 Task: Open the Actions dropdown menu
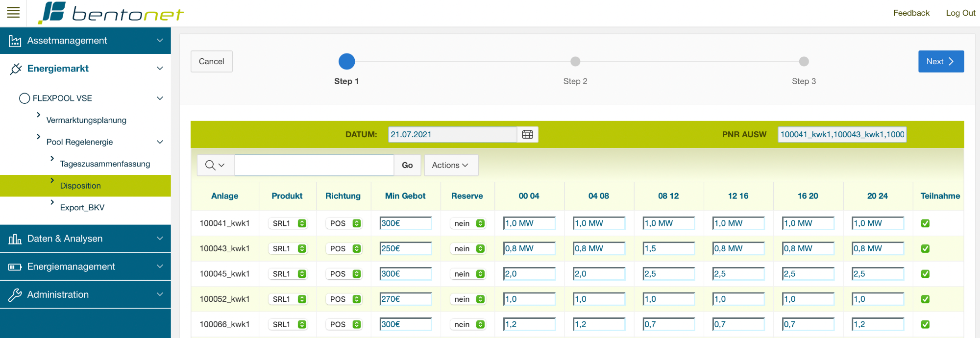tap(450, 165)
